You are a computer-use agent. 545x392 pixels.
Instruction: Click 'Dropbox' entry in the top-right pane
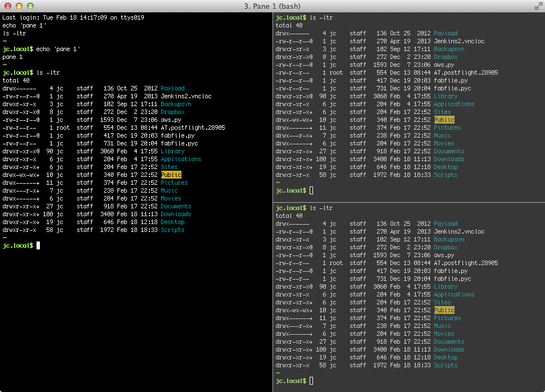tap(446, 57)
